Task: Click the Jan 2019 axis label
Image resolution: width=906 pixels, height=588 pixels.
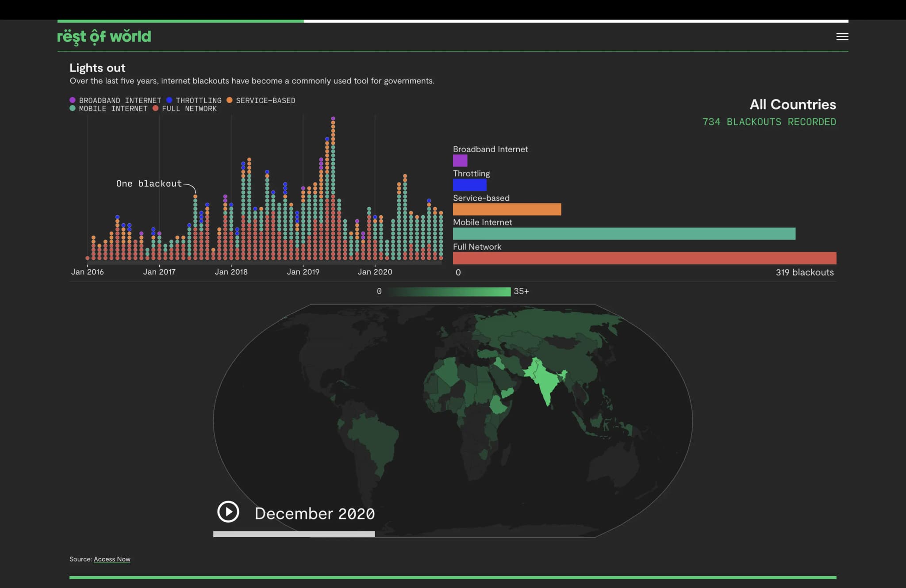Action: click(x=303, y=272)
